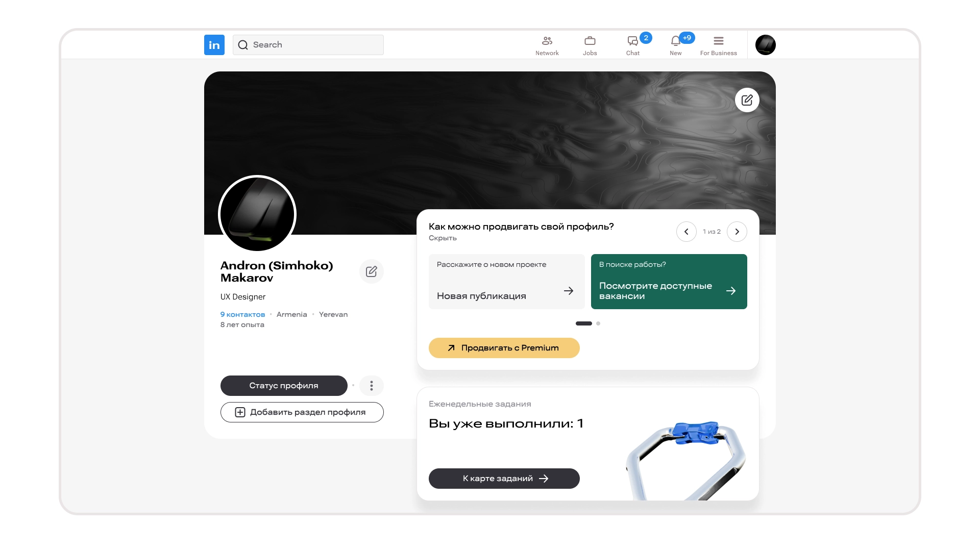The image size is (980, 551).
Task: Open the three-dot profile options menu
Action: (371, 386)
